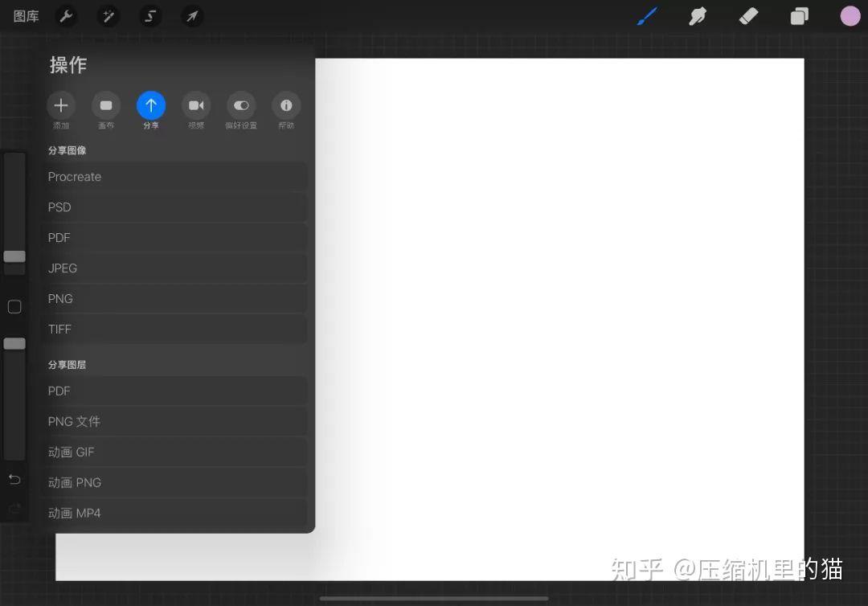Share the image as JPEG

click(175, 268)
